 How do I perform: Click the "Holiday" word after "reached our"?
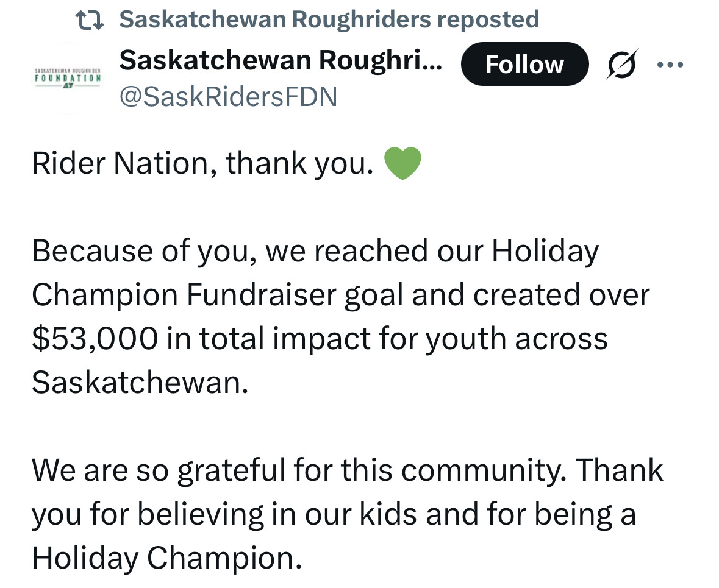coord(545,252)
